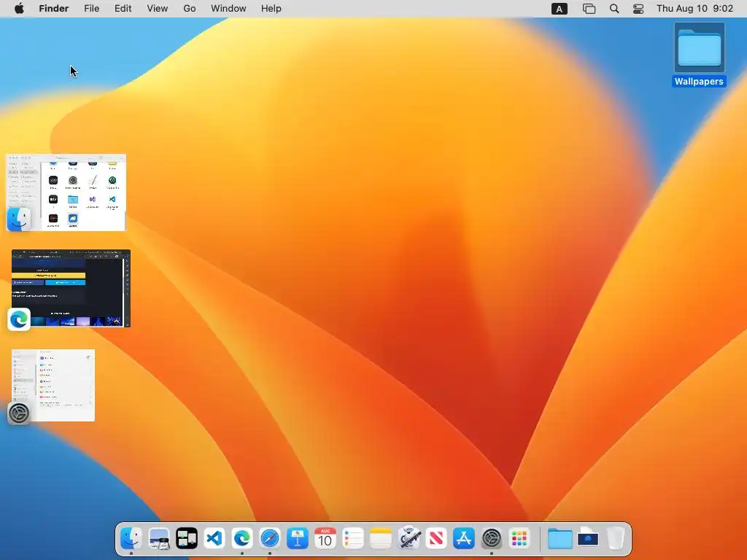747x560 pixels.
Task: Open the Stage Manager menu bar icon
Action: (589, 9)
